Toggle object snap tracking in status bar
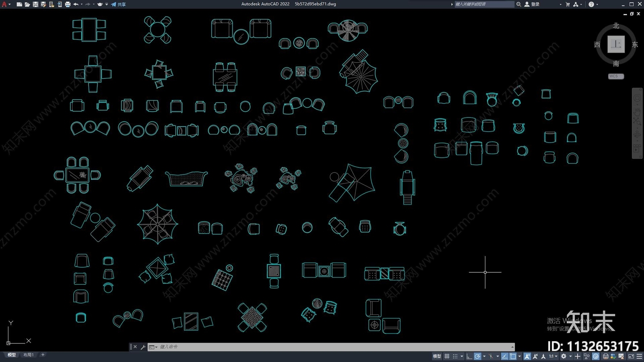This screenshot has width=644, height=362. click(x=504, y=356)
